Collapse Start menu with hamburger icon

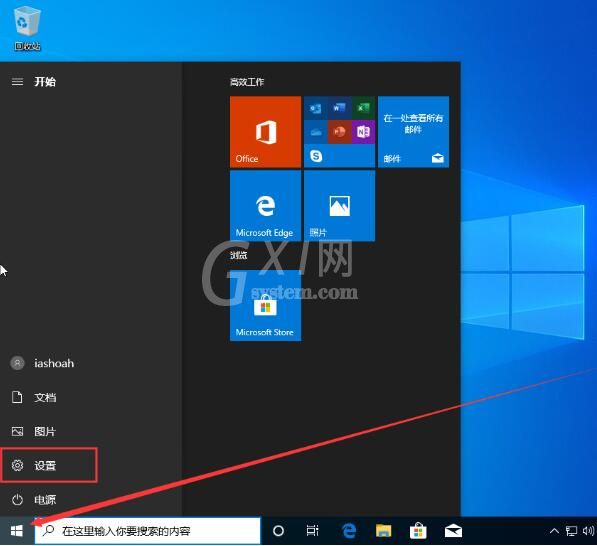click(x=17, y=81)
